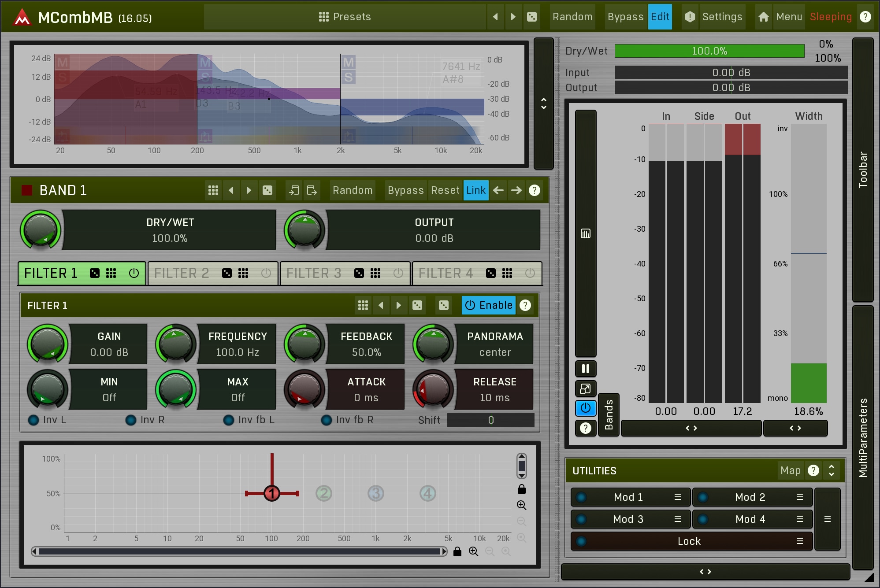This screenshot has width=880, height=588.
Task: Expand the Utilities panel collapse arrows
Action: (x=832, y=470)
